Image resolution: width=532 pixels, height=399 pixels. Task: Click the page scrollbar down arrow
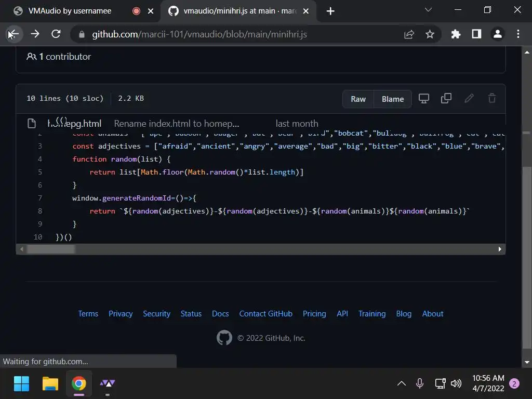click(x=527, y=362)
